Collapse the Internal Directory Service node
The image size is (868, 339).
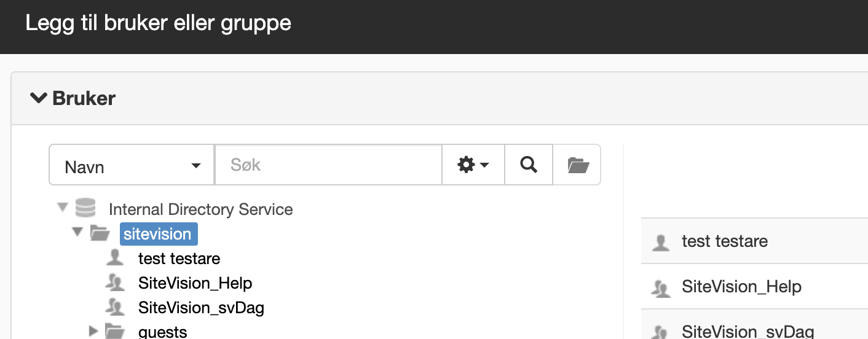click(62, 208)
